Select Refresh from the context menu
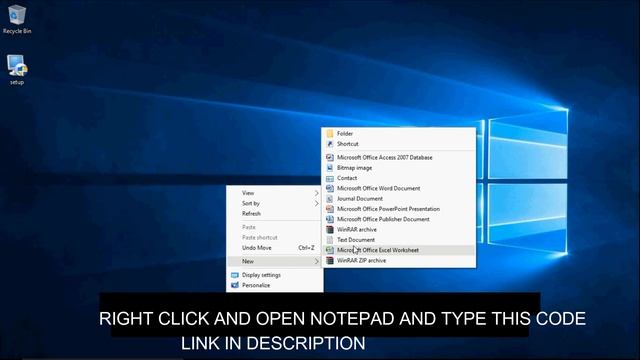The height and width of the screenshot is (360, 640). (274, 213)
